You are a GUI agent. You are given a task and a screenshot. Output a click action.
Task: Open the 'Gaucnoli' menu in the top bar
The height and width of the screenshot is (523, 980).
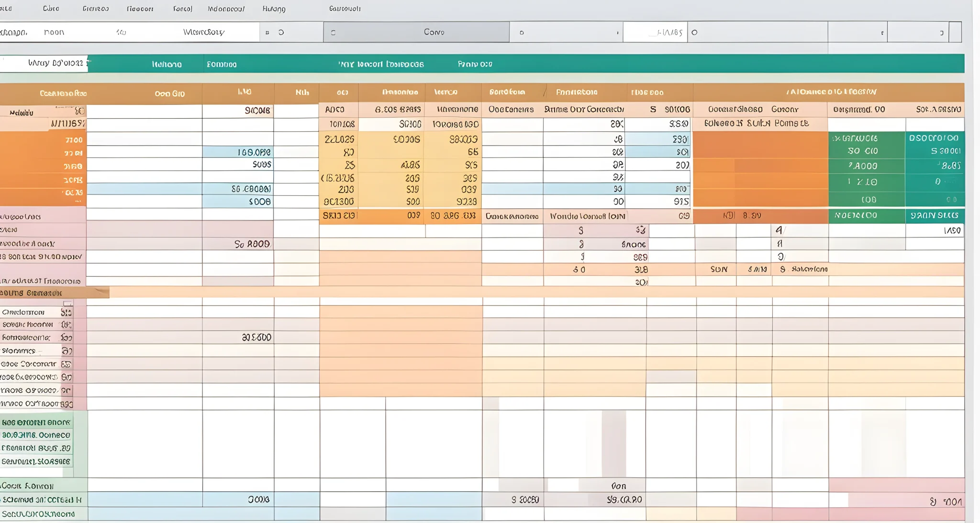[x=345, y=8]
